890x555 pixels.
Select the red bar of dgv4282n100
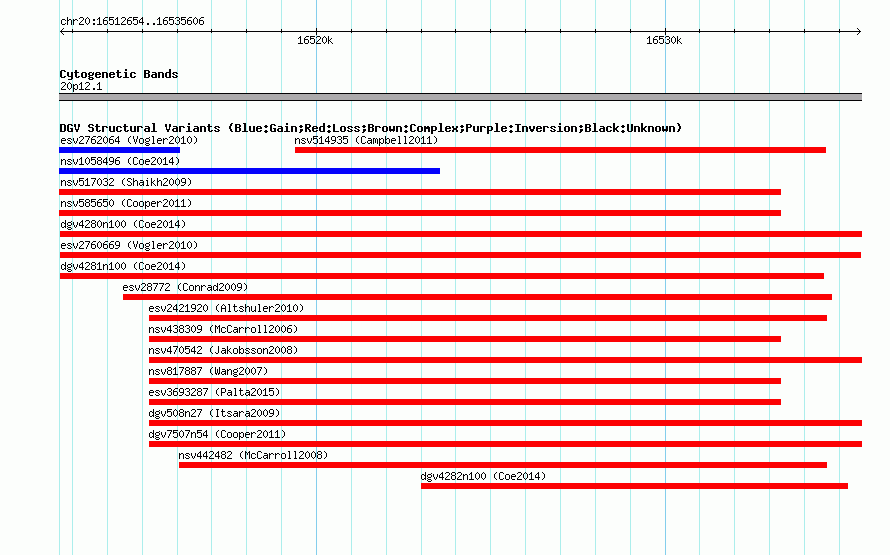[x=634, y=486]
